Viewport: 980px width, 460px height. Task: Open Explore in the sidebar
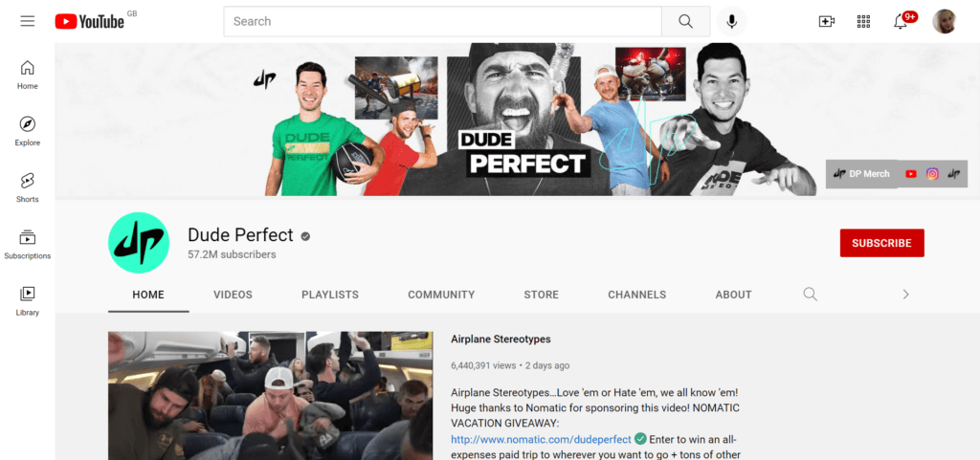click(28, 131)
